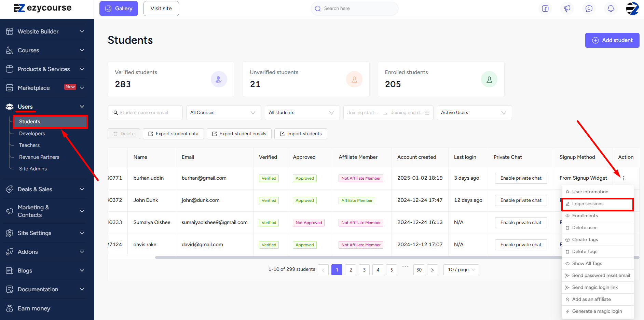Open the Active Users dropdown
Image resolution: width=644 pixels, height=320 pixels.
coord(475,113)
